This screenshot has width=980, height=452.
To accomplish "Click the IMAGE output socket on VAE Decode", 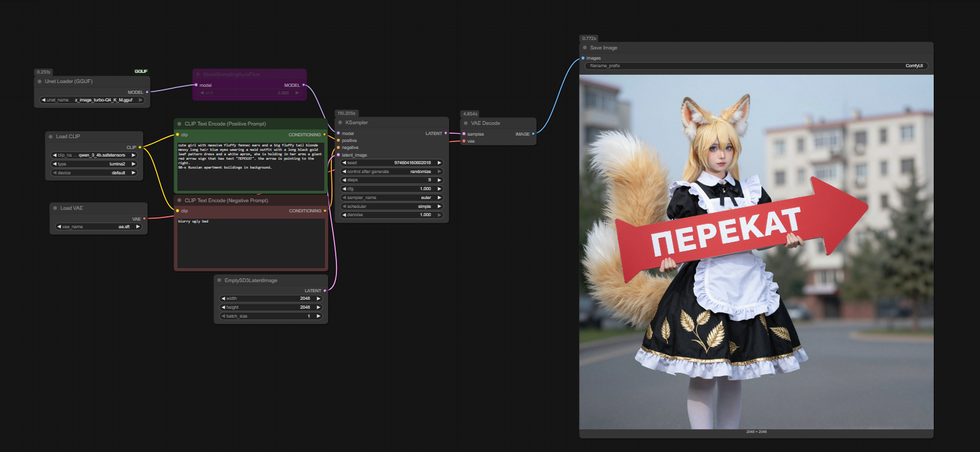I will click(x=533, y=134).
